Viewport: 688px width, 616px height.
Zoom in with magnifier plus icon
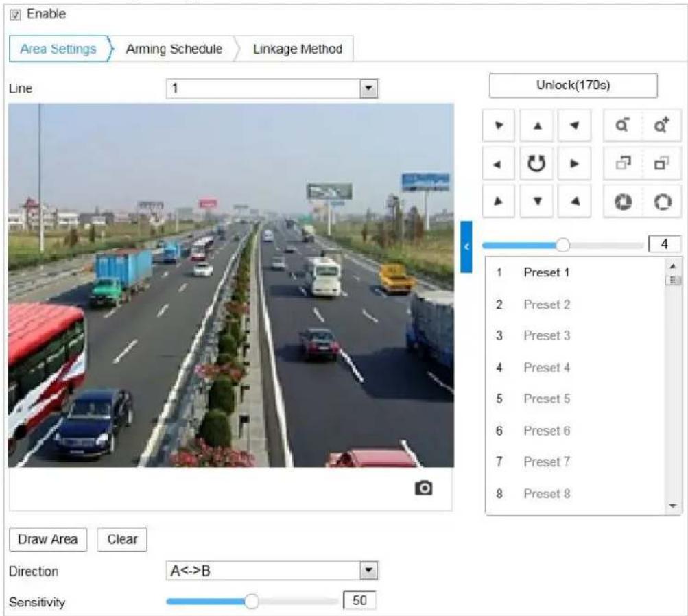pos(662,126)
